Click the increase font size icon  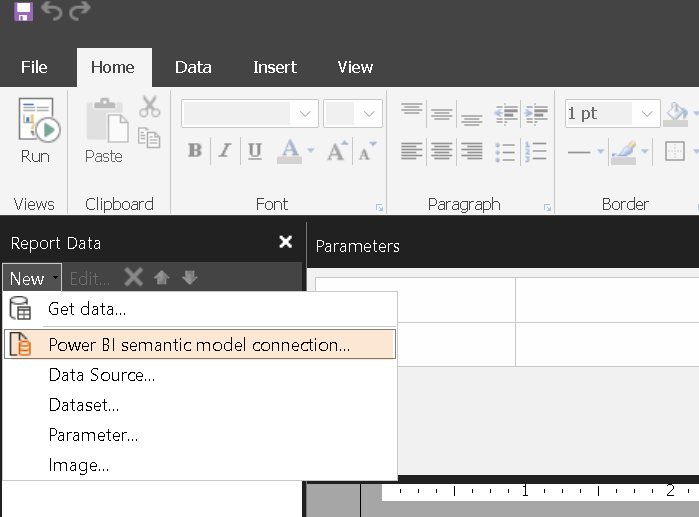point(337,151)
